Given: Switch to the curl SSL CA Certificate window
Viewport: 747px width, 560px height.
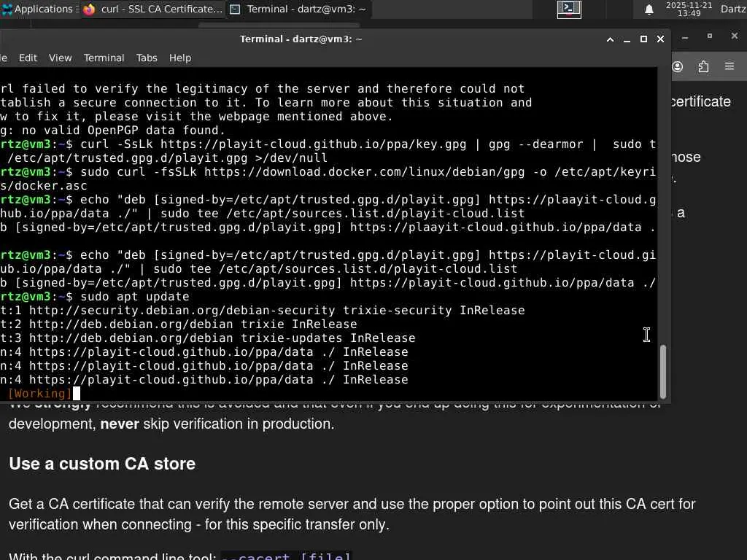Looking at the screenshot, I should [x=153, y=9].
